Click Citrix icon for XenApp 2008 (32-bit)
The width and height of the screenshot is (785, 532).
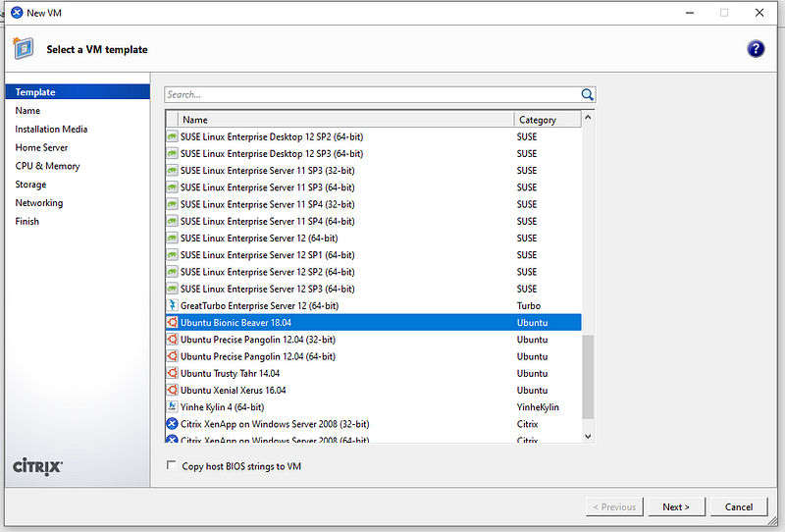[172, 424]
